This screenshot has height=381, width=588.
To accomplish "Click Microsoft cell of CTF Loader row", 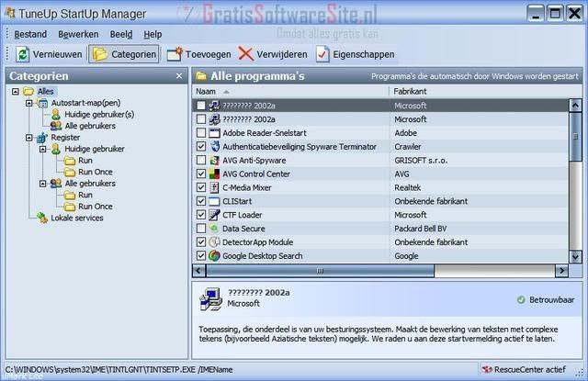I will (x=411, y=215).
